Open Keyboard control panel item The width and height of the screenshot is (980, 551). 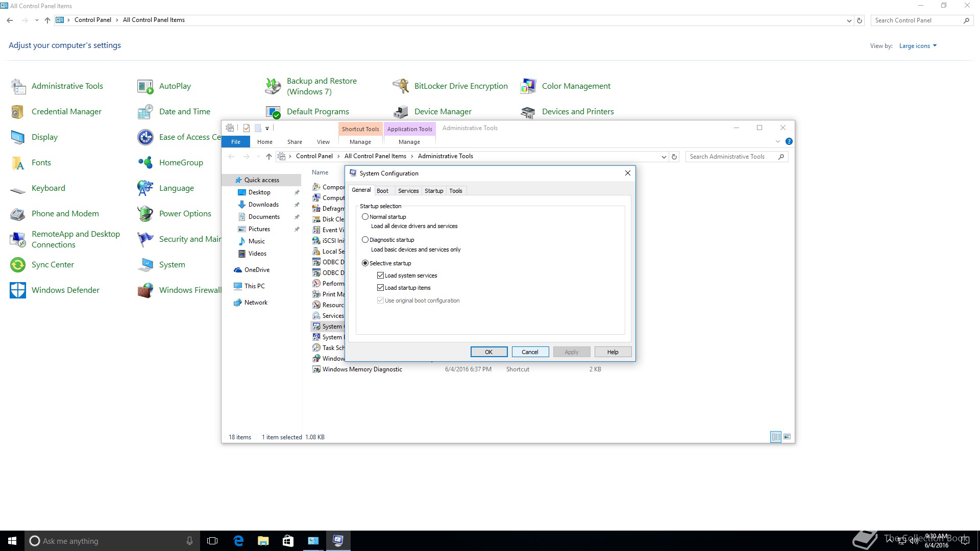coord(38,188)
